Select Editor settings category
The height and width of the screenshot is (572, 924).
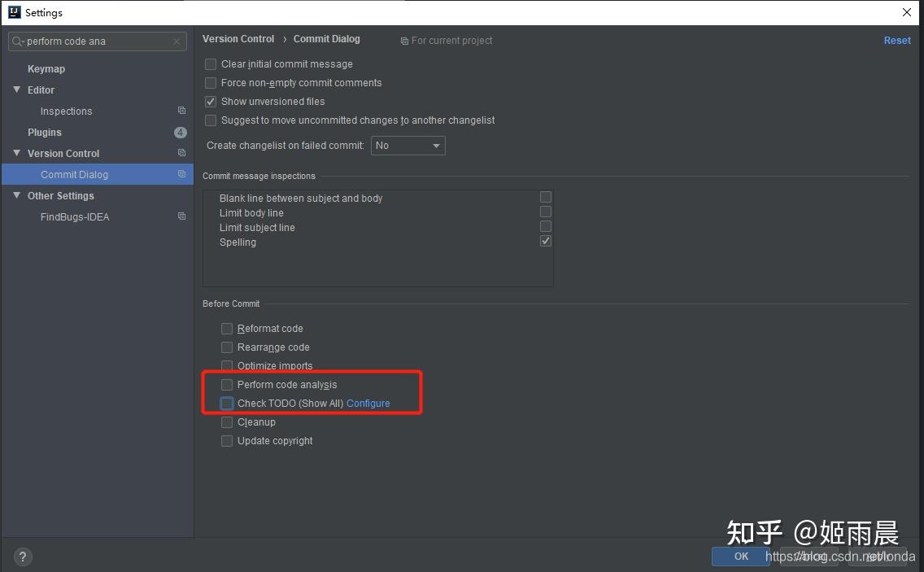tap(41, 90)
